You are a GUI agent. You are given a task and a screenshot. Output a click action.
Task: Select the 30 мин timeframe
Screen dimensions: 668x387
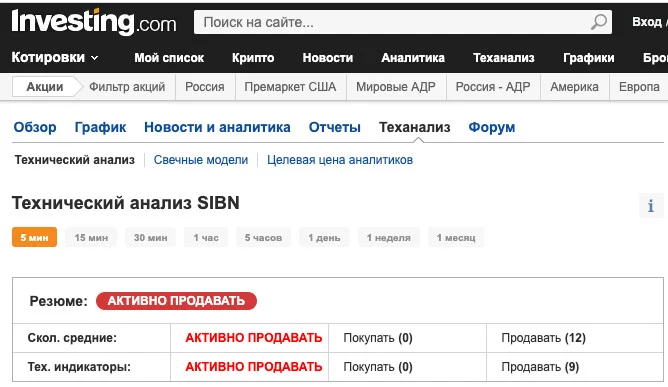click(x=150, y=237)
